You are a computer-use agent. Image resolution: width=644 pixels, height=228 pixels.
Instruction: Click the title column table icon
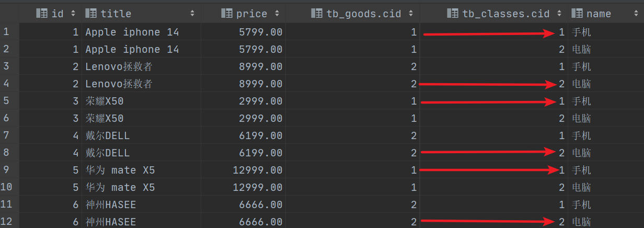[90, 14]
